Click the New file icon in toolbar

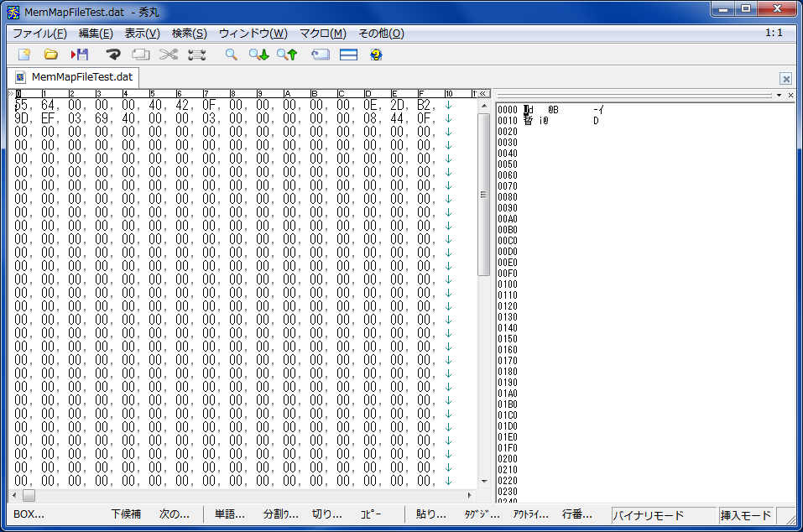(x=24, y=55)
